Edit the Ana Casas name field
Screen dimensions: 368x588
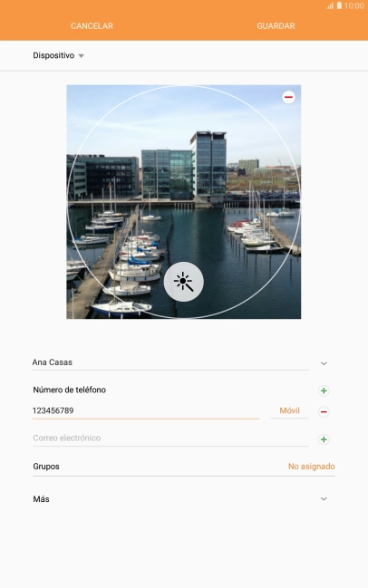tap(170, 362)
